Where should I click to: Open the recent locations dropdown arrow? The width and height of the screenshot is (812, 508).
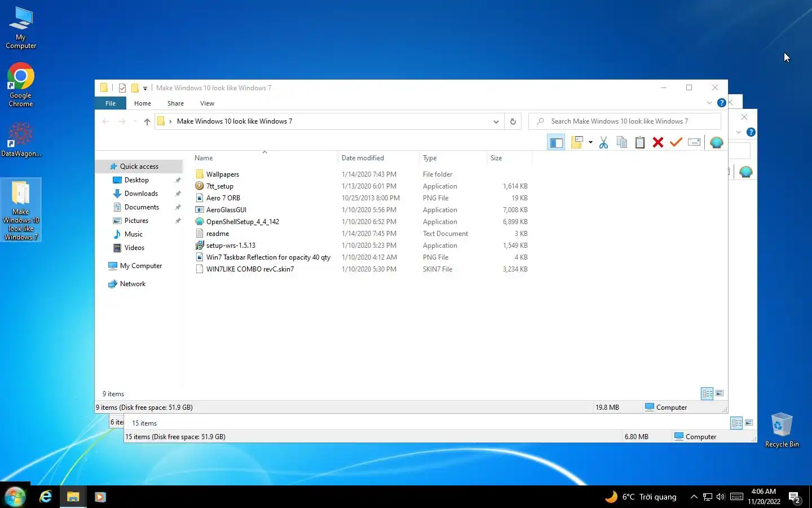[135, 121]
